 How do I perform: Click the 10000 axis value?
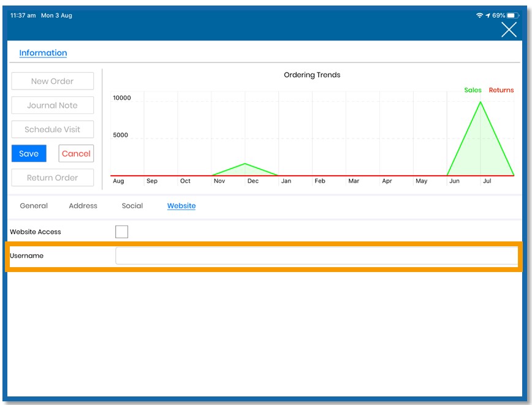pyautogui.click(x=122, y=97)
